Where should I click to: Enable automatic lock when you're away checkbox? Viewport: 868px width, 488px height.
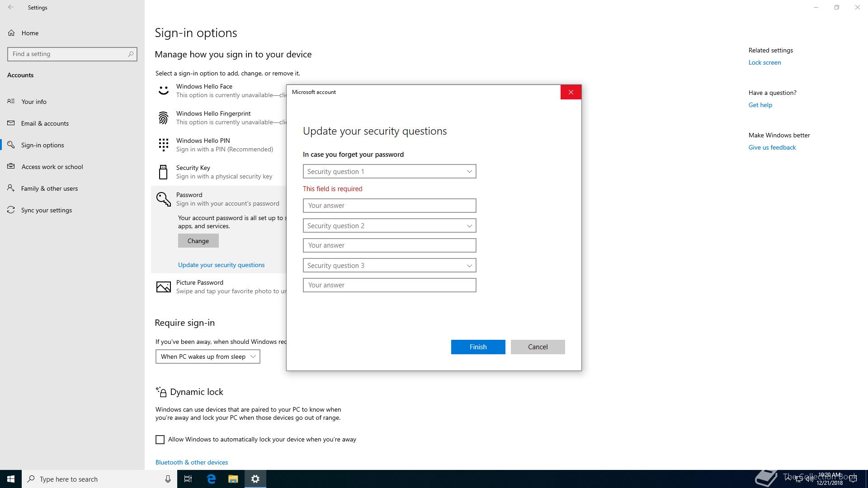(x=160, y=440)
